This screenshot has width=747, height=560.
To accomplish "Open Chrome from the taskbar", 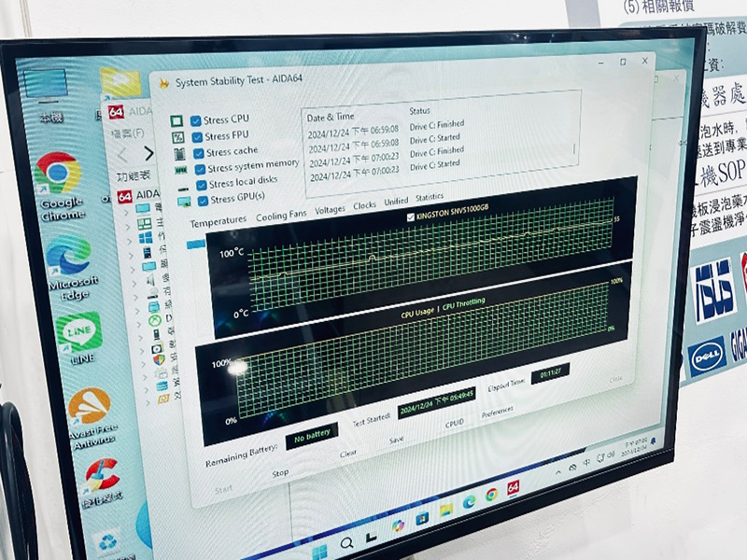I will click(x=491, y=495).
